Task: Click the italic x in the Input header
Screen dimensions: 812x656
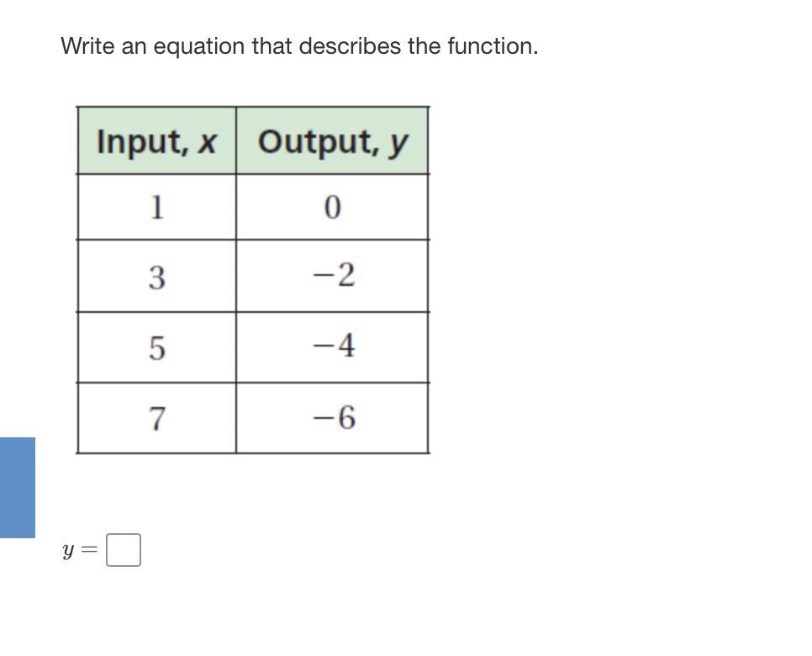Action: [207, 142]
